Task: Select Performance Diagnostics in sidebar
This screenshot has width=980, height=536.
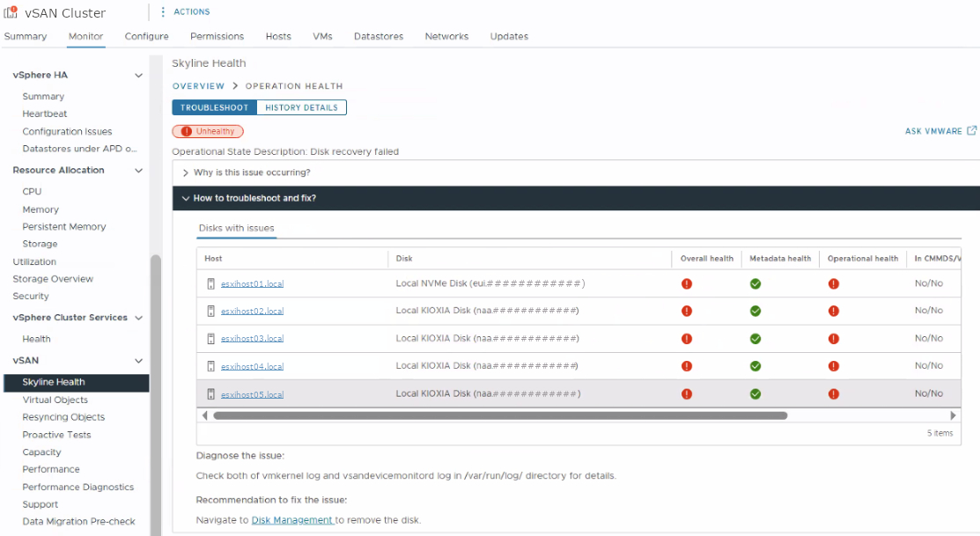Action: (x=78, y=488)
